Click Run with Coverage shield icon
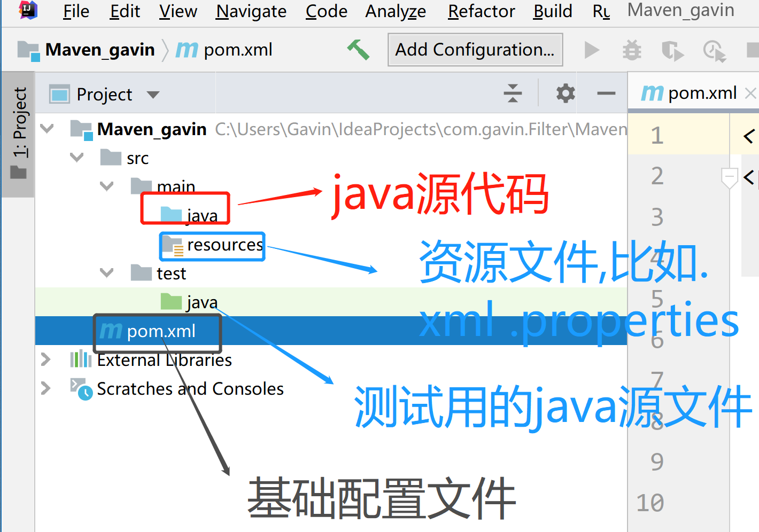This screenshot has width=759, height=532. click(672, 51)
